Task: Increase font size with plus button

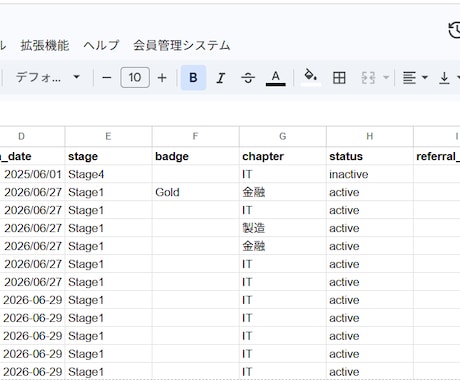Action: point(162,78)
